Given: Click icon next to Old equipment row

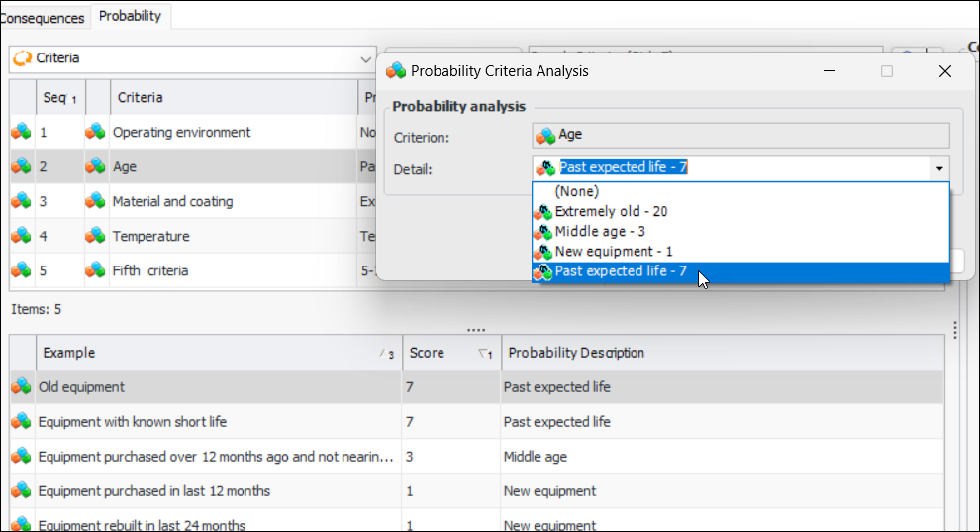Looking at the screenshot, I should tap(21, 387).
